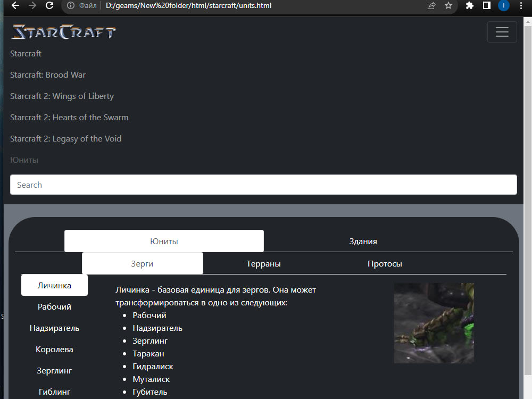Click Губитель in the bullet list

point(150,392)
